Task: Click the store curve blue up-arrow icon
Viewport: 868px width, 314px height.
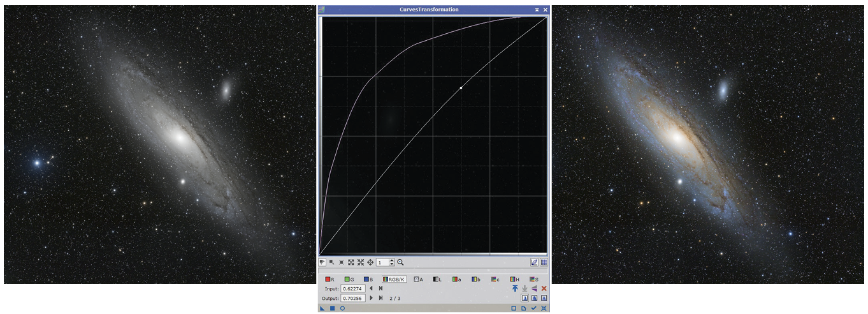Action: 515,288
